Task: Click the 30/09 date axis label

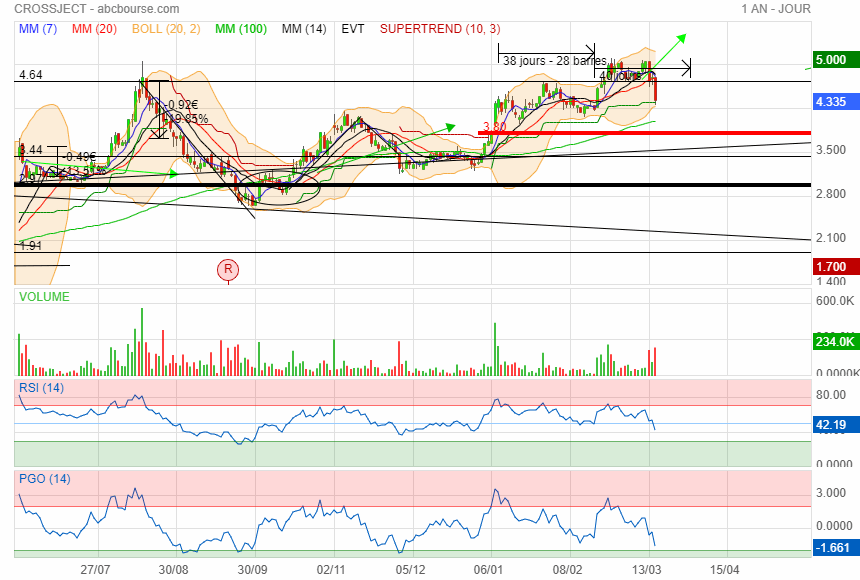Action: [252, 570]
